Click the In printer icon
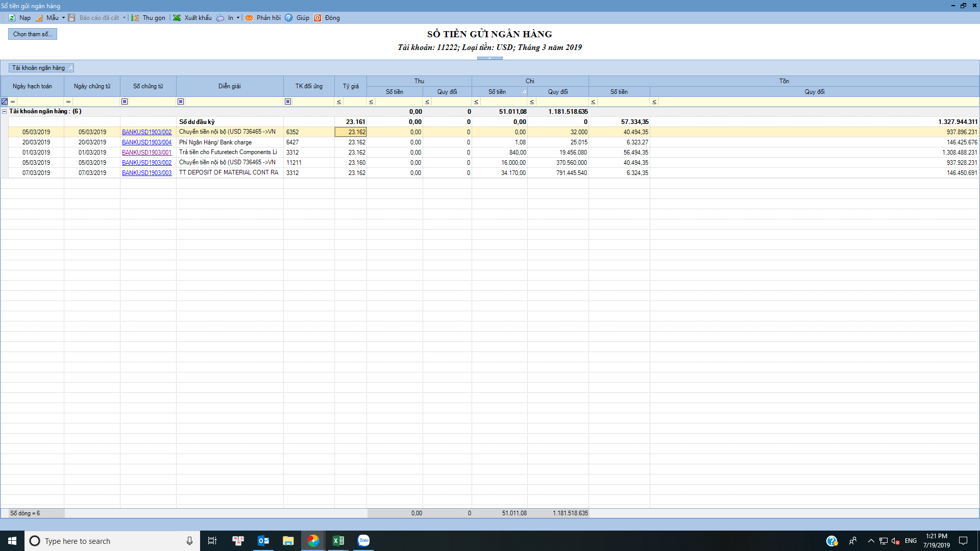Image resolution: width=980 pixels, height=551 pixels. (220, 18)
